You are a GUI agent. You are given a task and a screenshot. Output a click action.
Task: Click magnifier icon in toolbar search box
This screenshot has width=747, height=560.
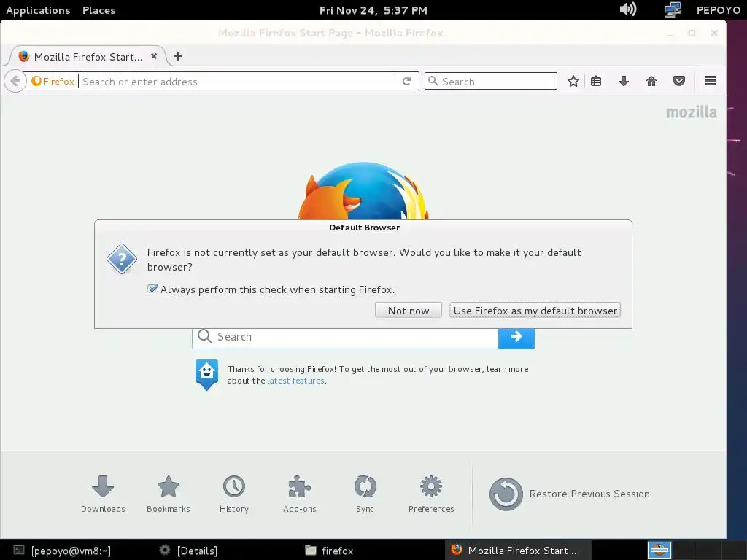pyautogui.click(x=433, y=81)
